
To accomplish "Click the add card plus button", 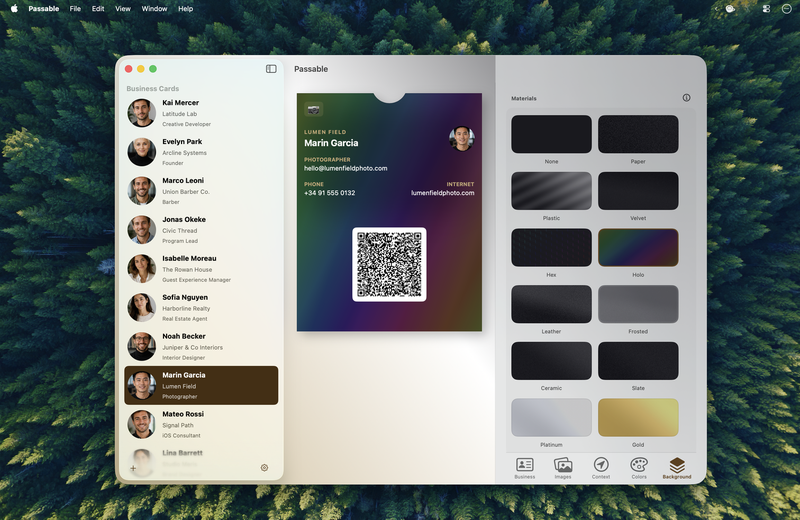I will (133, 468).
